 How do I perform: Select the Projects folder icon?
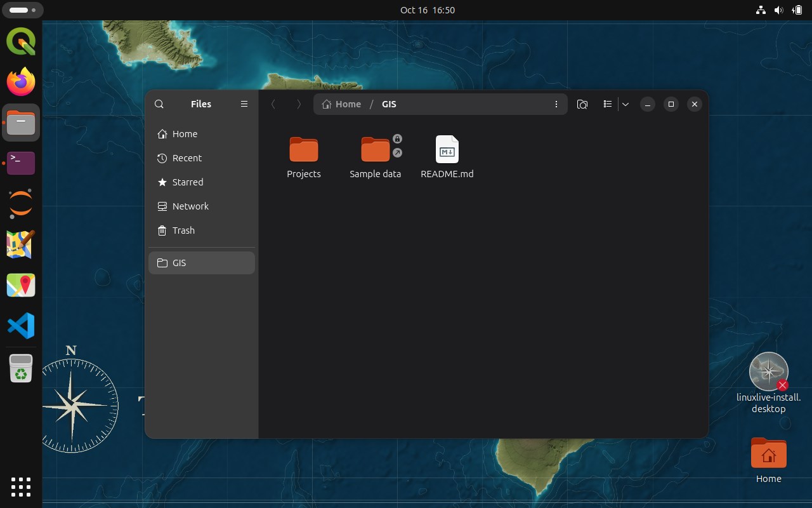304,149
